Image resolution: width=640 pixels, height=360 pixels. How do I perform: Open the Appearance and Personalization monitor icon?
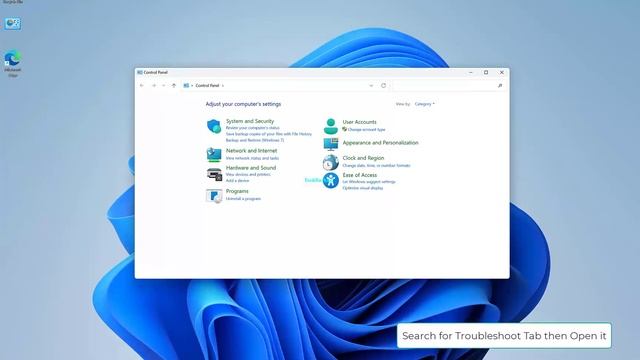(331, 144)
